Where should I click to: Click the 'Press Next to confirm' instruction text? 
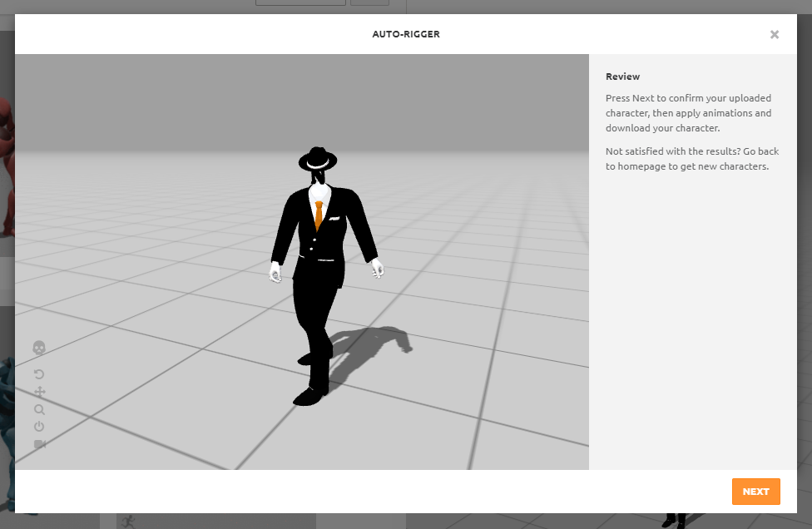688,113
